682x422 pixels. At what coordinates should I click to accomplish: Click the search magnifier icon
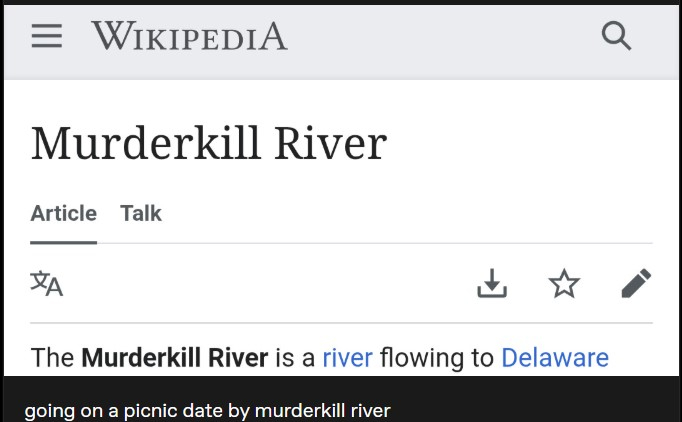tap(617, 36)
